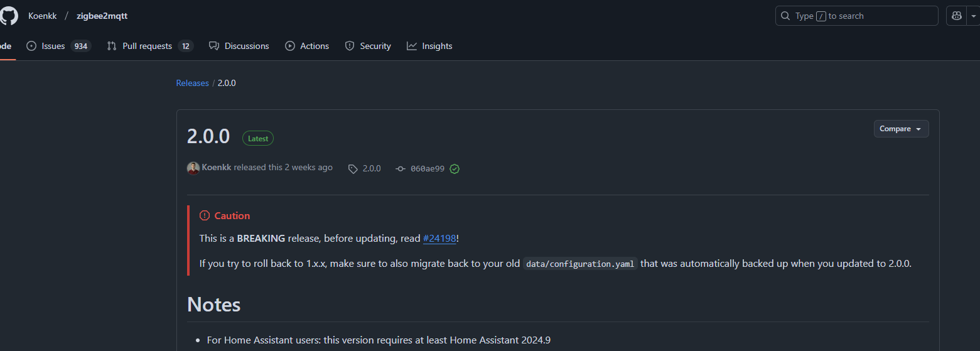Click the Notes heading
The width and height of the screenshot is (980, 351).
point(214,305)
